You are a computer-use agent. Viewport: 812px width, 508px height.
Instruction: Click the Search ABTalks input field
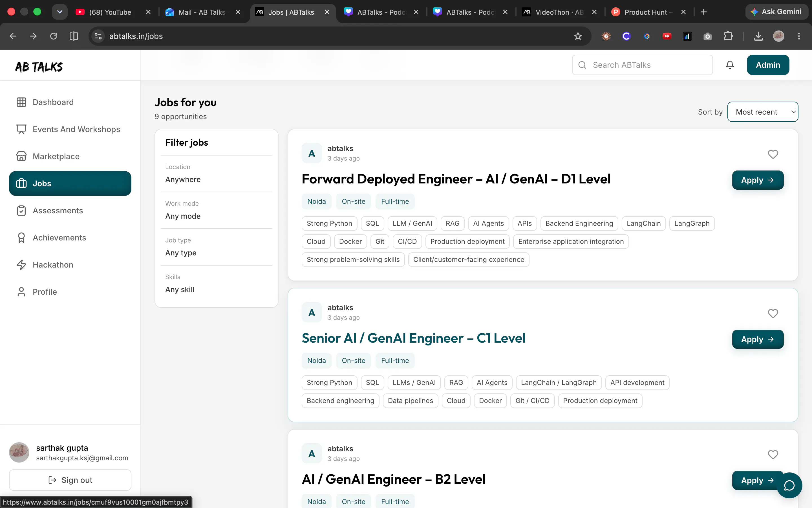642,65
